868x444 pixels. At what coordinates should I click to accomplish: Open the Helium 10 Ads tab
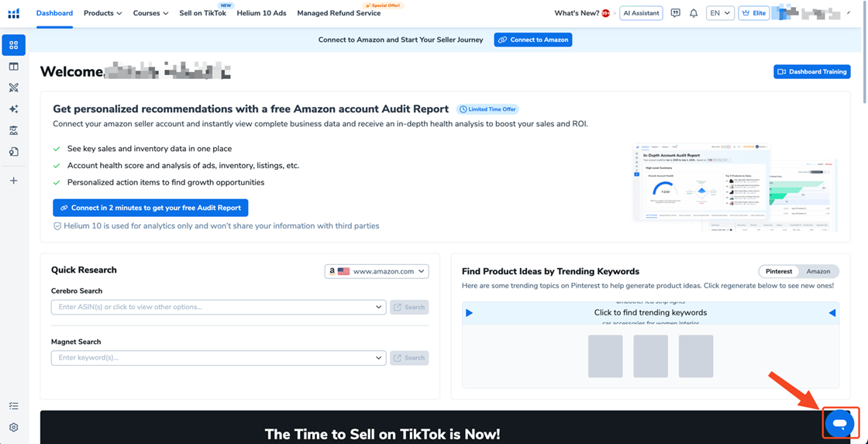coord(261,13)
